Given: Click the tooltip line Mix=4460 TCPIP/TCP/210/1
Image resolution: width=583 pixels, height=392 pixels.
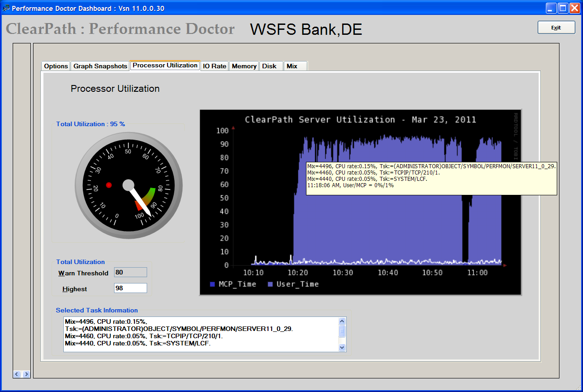Looking at the screenshot, I should pos(373,172).
